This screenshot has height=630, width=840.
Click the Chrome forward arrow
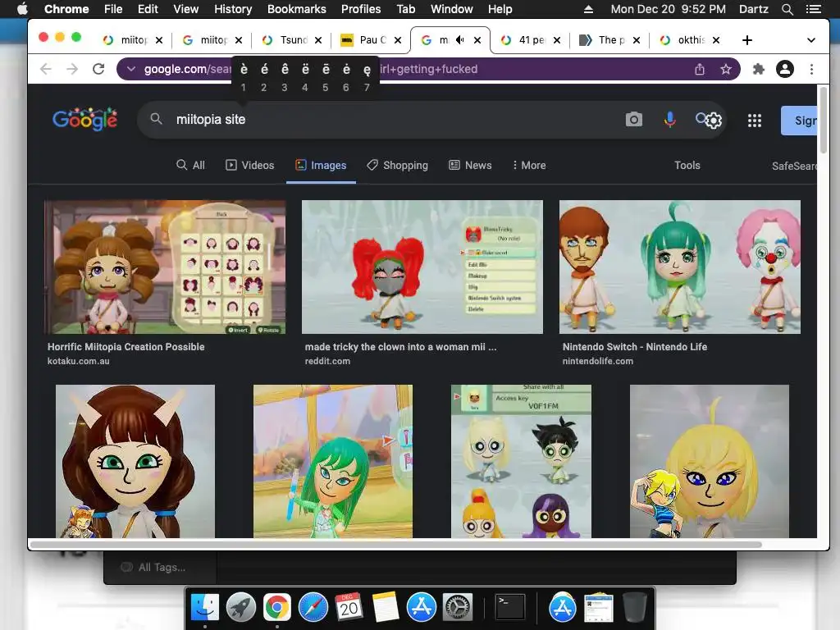pos(72,69)
